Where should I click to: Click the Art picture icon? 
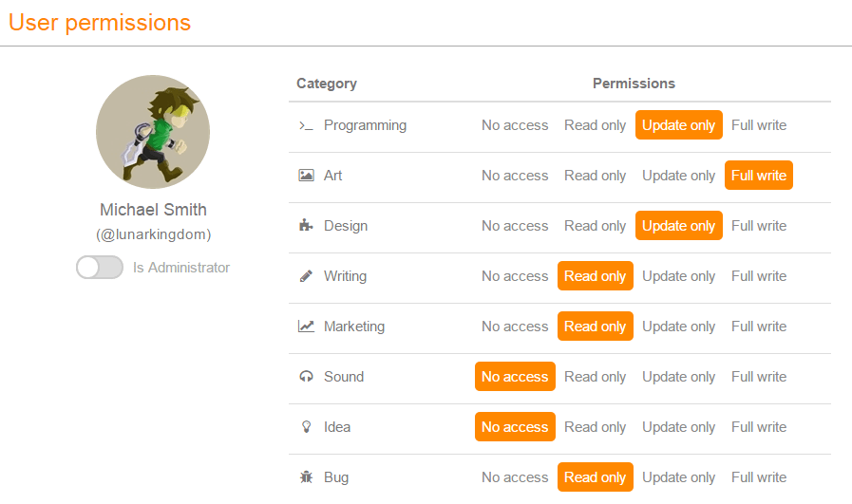[x=306, y=176]
